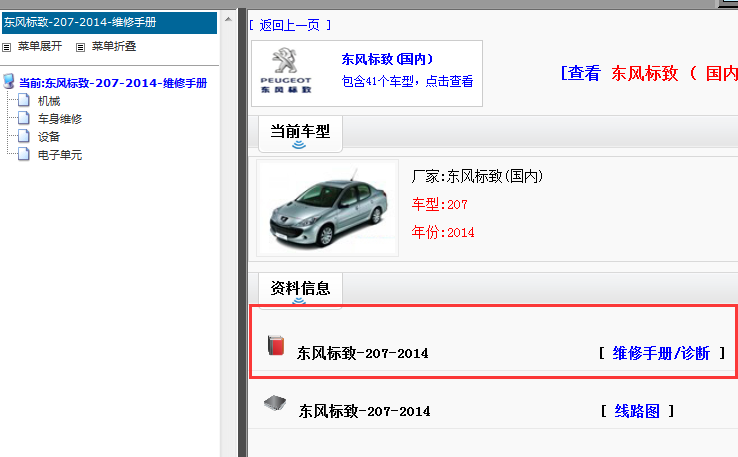This screenshot has width=738, height=457.
Task: Open the 线路图 link
Action: click(637, 411)
